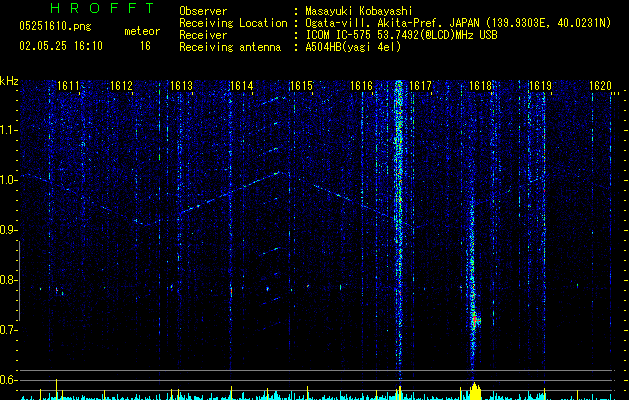Click the date stamp 02.05.25 16:10
The width and height of the screenshot is (629, 400).
tap(61, 46)
